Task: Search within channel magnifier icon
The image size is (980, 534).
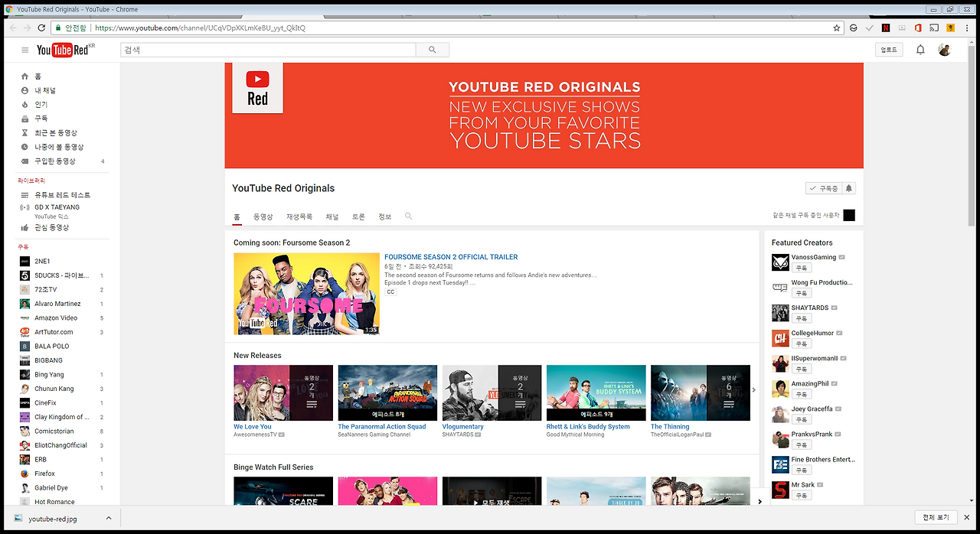Action: (x=408, y=217)
